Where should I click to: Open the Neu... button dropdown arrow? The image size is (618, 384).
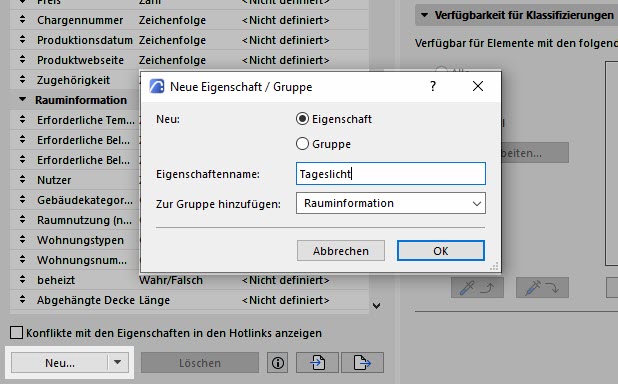click(x=117, y=362)
